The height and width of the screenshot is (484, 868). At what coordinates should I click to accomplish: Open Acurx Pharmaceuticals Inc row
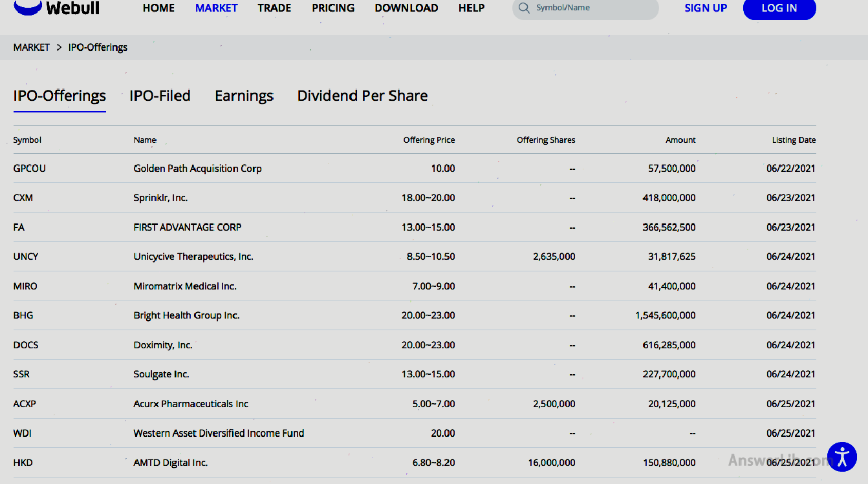[414, 404]
